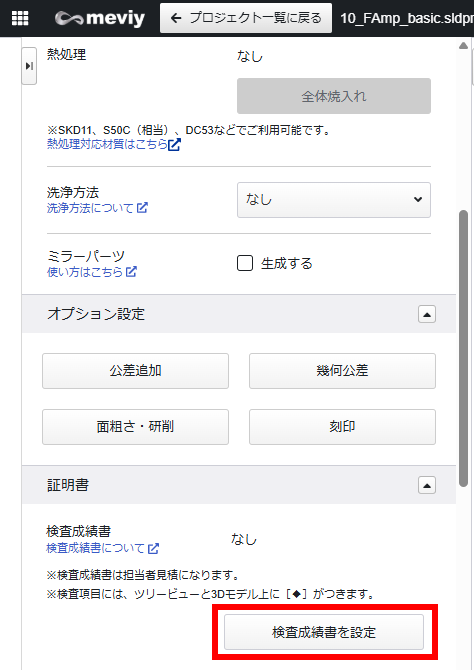Open 面粗さ・研削 options

pos(135,427)
